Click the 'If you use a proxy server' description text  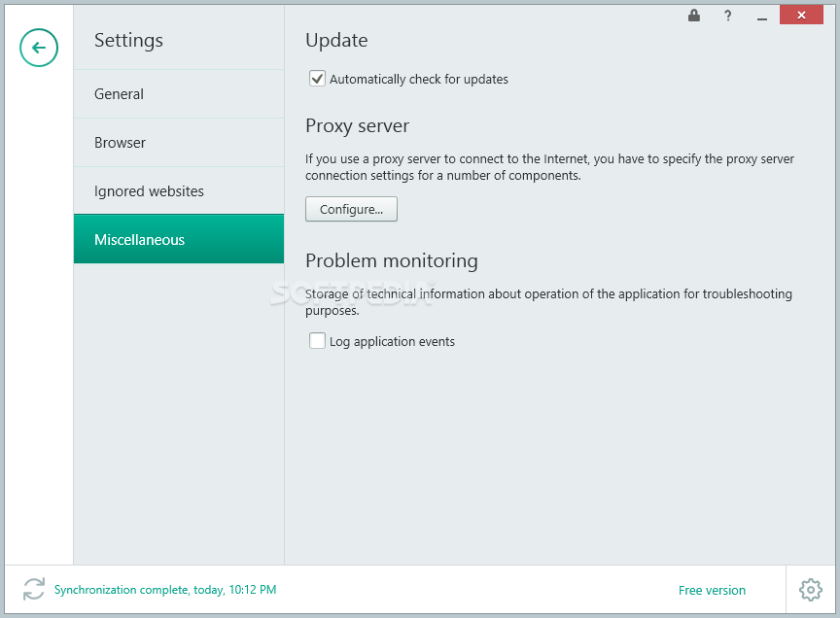click(x=549, y=167)
